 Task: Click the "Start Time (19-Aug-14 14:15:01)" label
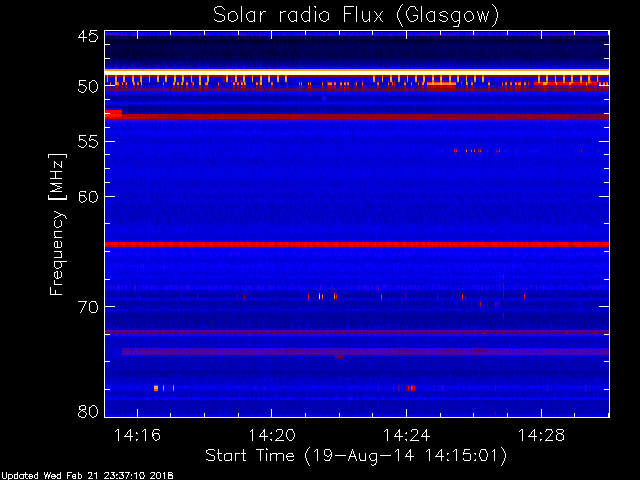pyautogui.click(x=356, y=456)
